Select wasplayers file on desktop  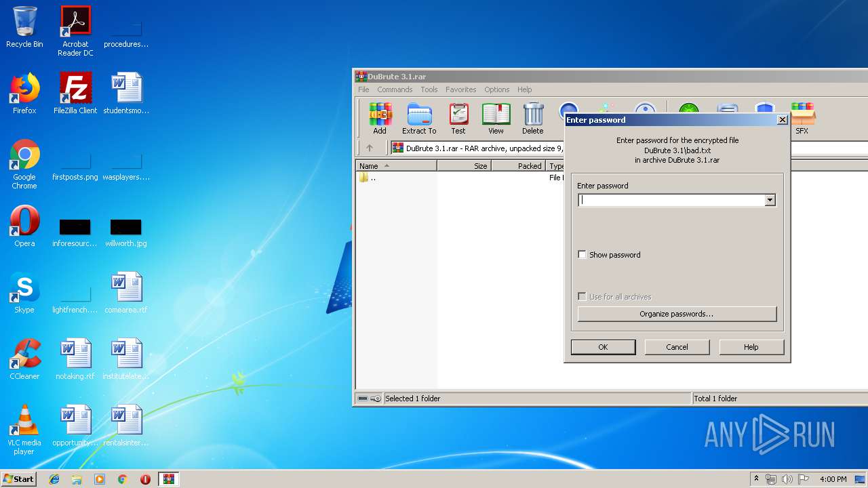point(126,167)
